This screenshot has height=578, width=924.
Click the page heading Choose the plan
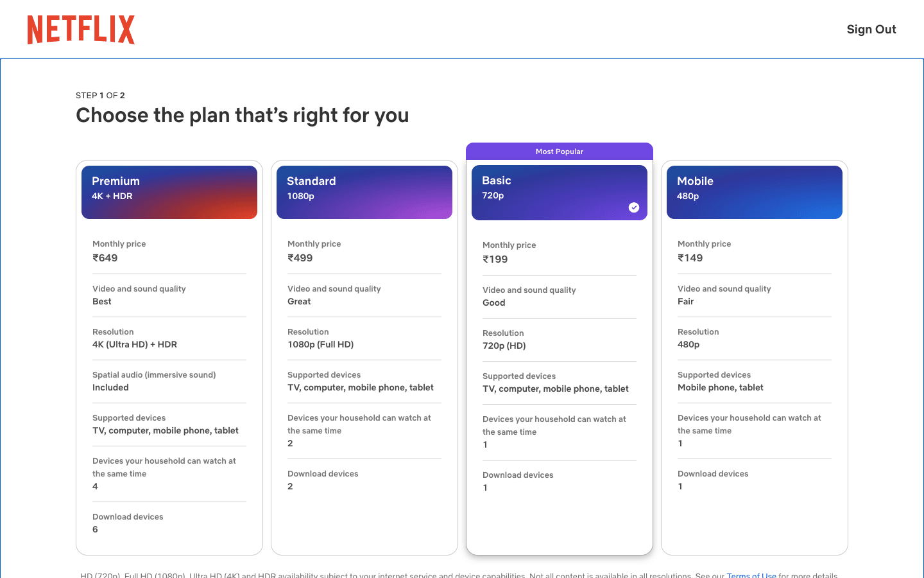click(243, 116)
